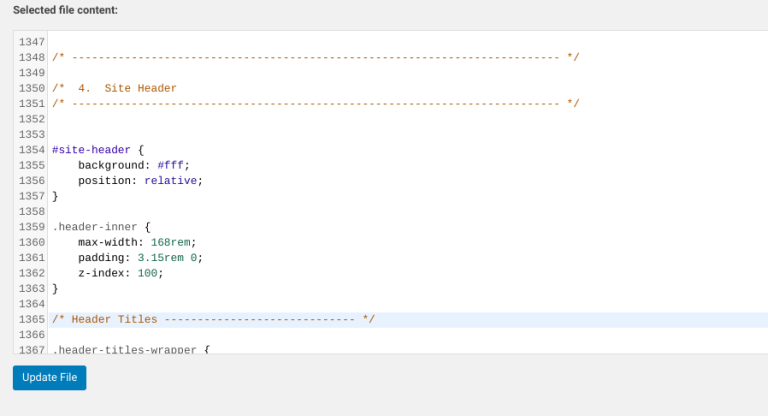Place cursor in 'padding: 3.15rem 0;' line
This screenshot has width=768, height=416.
pyautogui.click(x=140, y=257)
